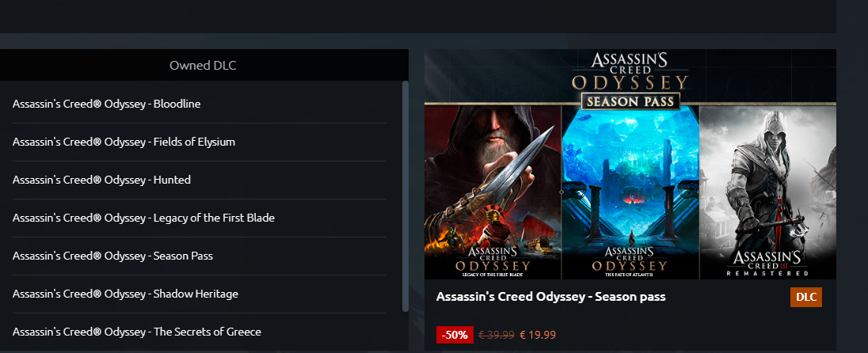Click the Season Pass owned DLC entry
The width and height of the screenshot is (868, 353).
pyautogui.click(x=200, y=256)
